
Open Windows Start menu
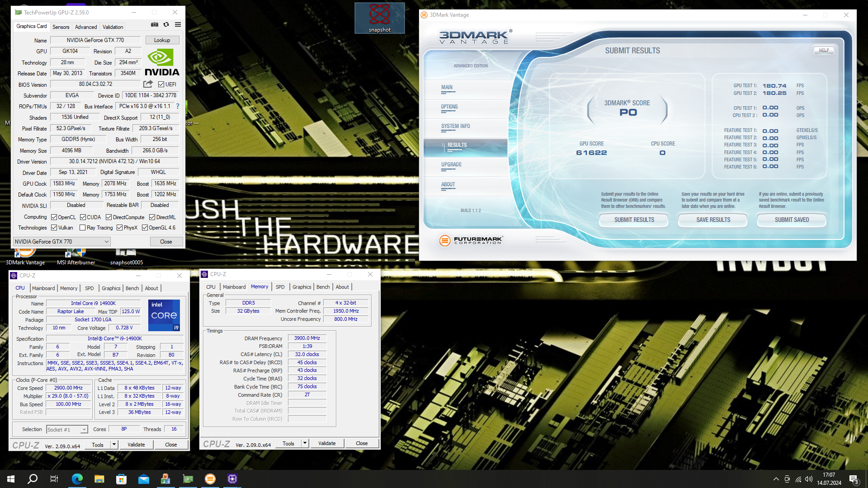coord(11,479)
